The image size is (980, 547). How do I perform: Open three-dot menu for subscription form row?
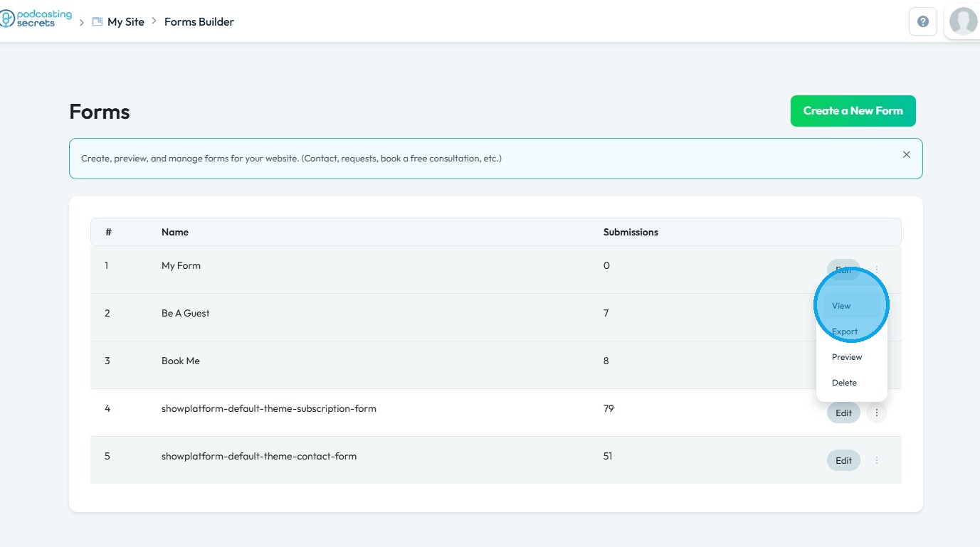pos(877,413)
